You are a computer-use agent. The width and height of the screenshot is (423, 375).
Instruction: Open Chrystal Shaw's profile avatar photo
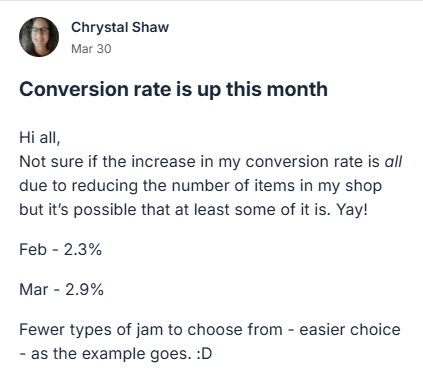pyautogui.click(x=39, y=37)
